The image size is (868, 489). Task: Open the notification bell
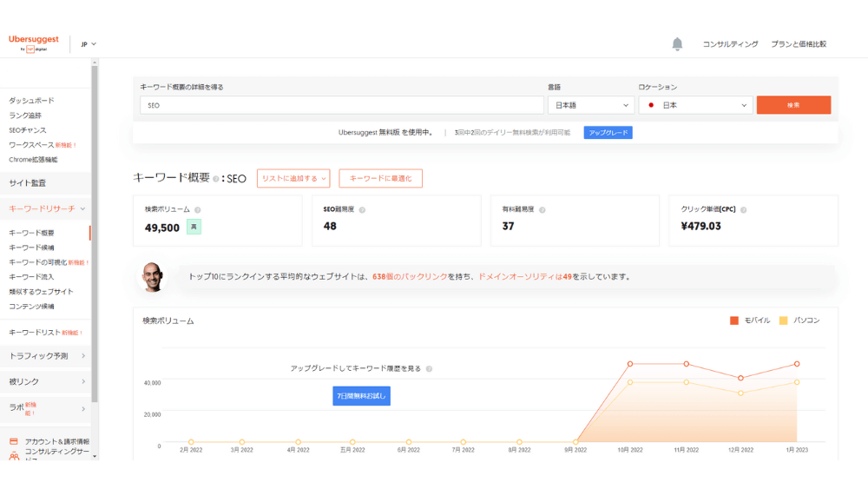677,43
